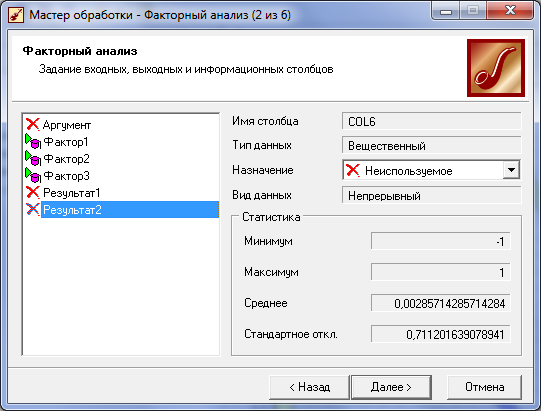Open the Назначение dropdown arrow

pos(511,170)
